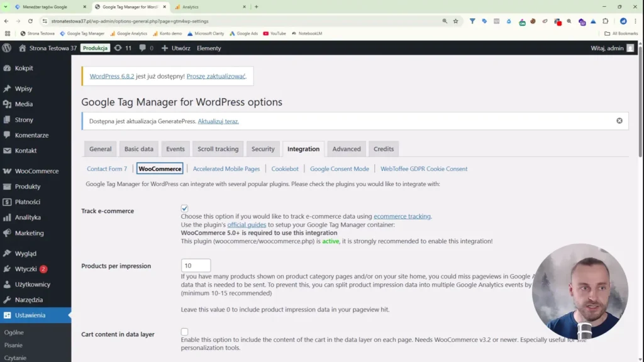644x362 pixels.
Task: Click the Proszę zaktualizować link
Action: click(x=216, y=76)
